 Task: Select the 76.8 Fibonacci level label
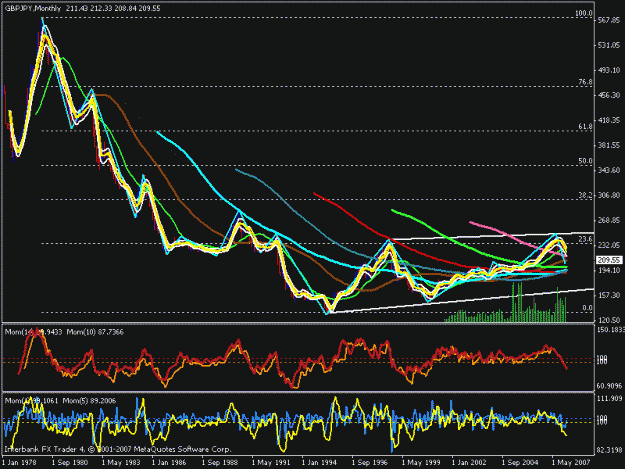(585, 82)
